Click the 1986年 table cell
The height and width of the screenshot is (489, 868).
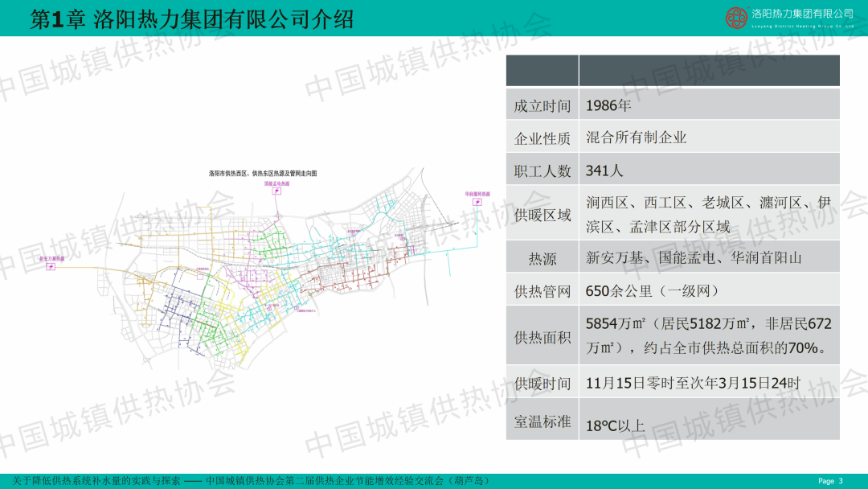point(608,105)
